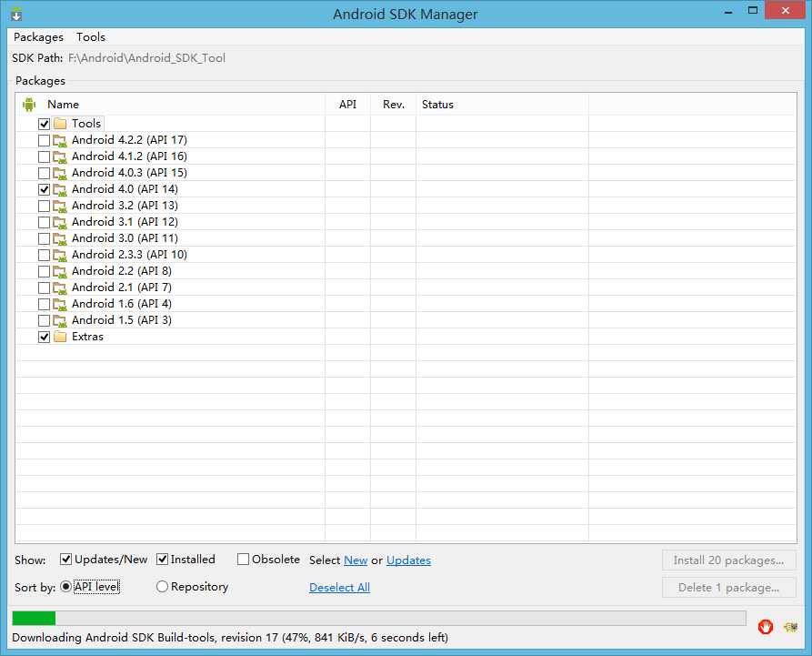
Task: Check the Android 4.1.2 (API 16) checkbox
Action: 44,156
